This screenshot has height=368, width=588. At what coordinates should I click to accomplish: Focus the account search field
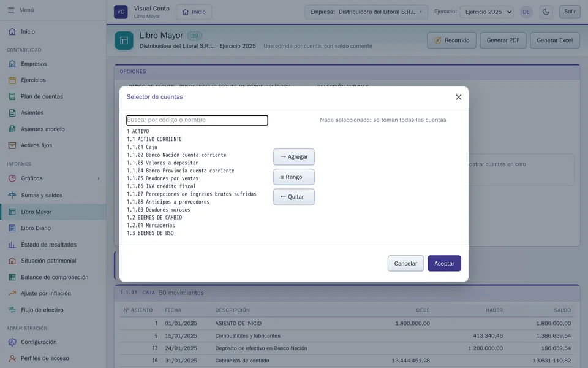tap(197, 120)
